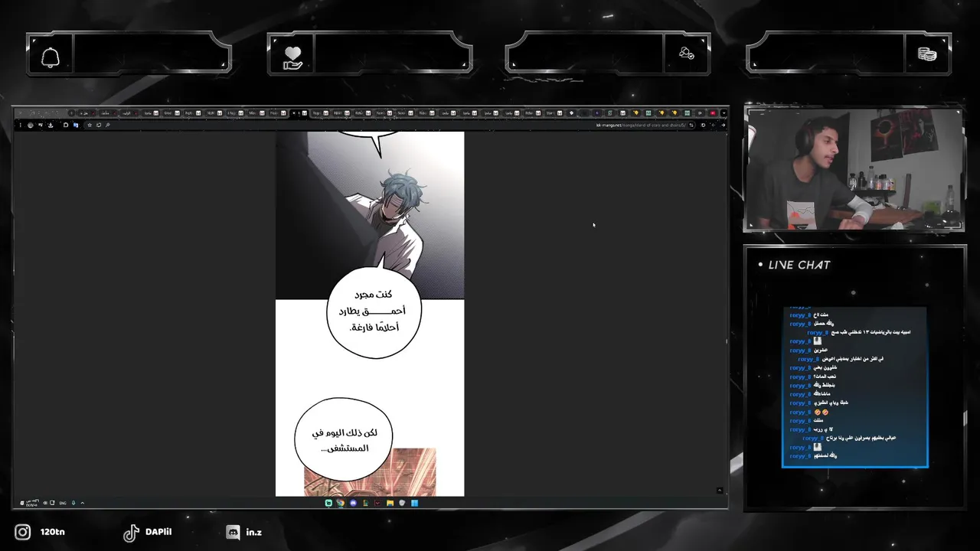Open the browser profile avatar
The height and width of the screenshot is (551, 980).
pyautogui.click(x=30, y=125)
